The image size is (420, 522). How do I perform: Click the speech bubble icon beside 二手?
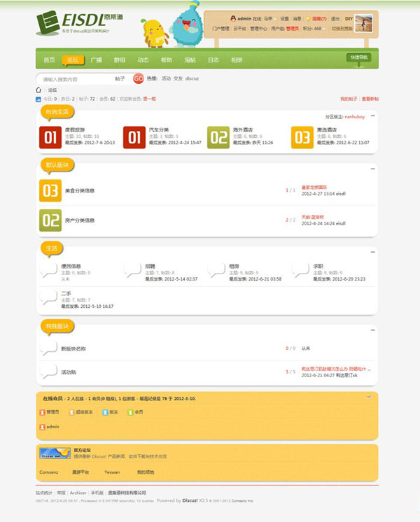point(48,297)
